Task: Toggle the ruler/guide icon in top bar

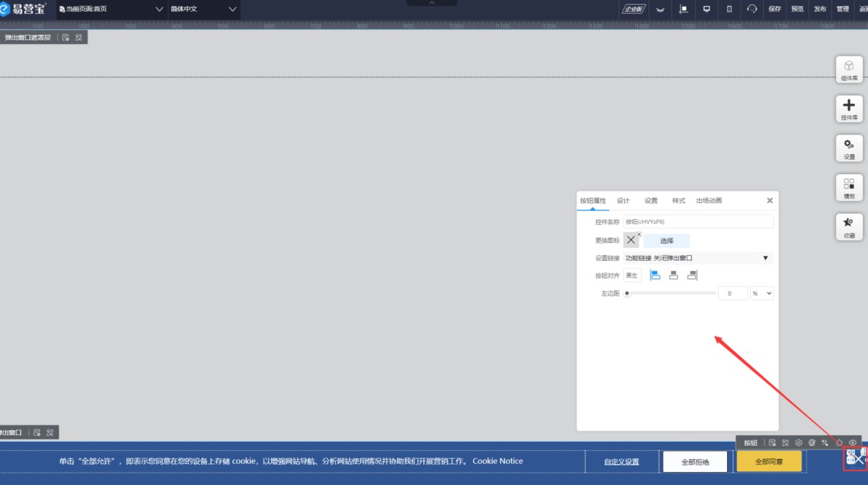Action: (x=683, y=9)
